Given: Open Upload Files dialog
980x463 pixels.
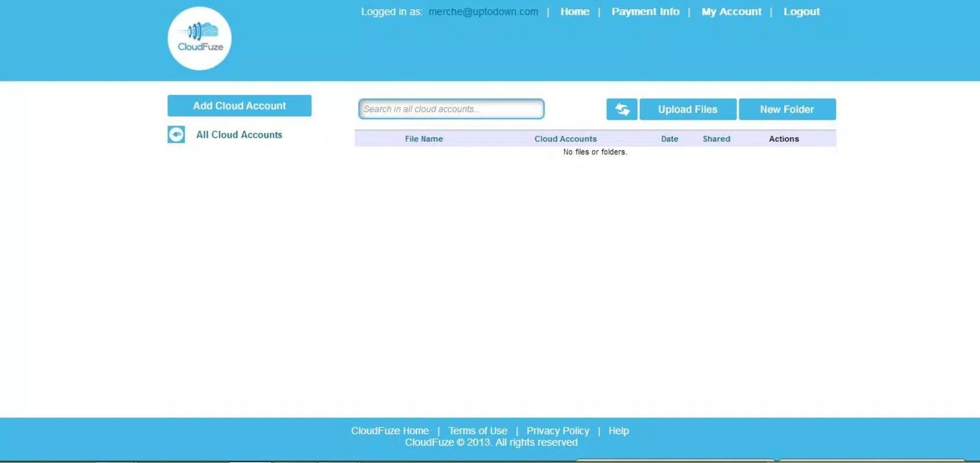Looking at the screenshot, I should click(688, 109).
